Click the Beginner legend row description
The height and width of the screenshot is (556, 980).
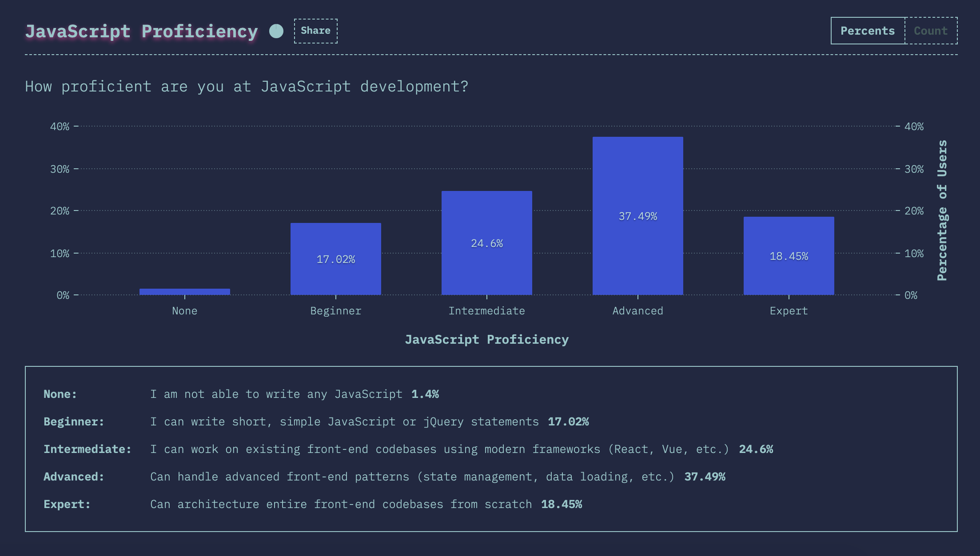[x=344, y=422]
